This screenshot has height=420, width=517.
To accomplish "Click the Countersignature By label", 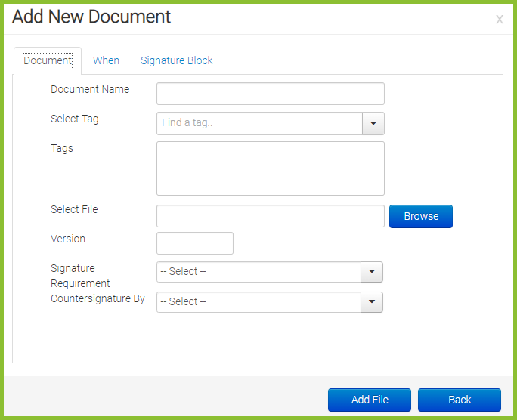I will pos(98,299).
